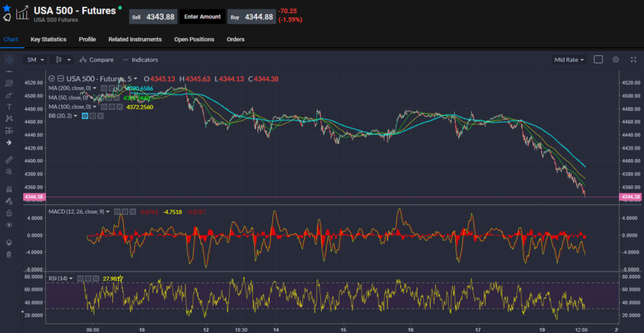Open the object tree layers icon
The image size is (644, 333).
click(x=9, y=243)
